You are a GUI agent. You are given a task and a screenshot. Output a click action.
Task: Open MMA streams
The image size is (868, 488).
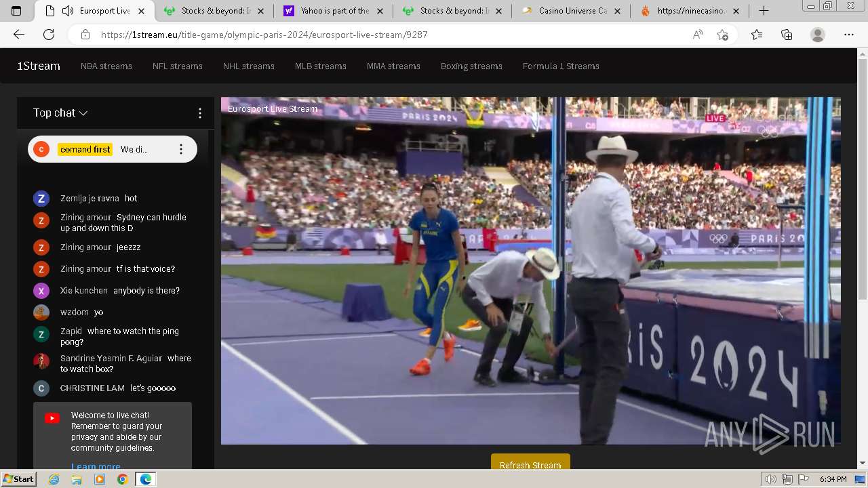coord(393,66)
